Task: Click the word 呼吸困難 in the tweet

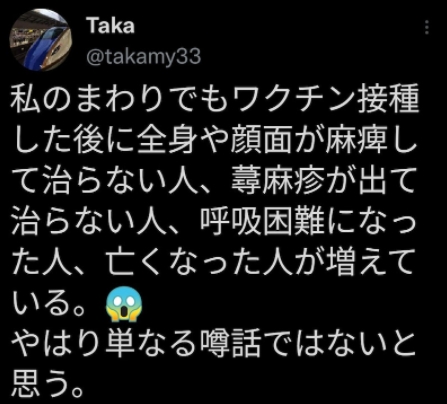Action: tap(262, 221)
